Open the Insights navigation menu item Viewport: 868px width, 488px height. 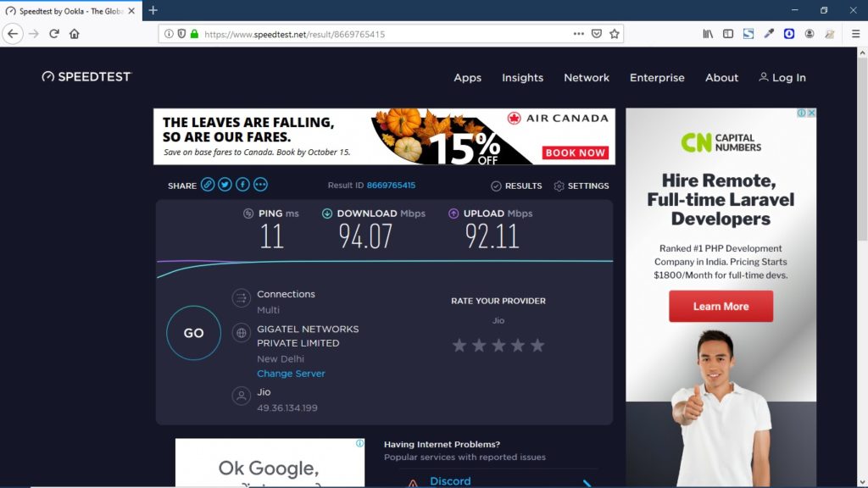click(x=522, y=77)
